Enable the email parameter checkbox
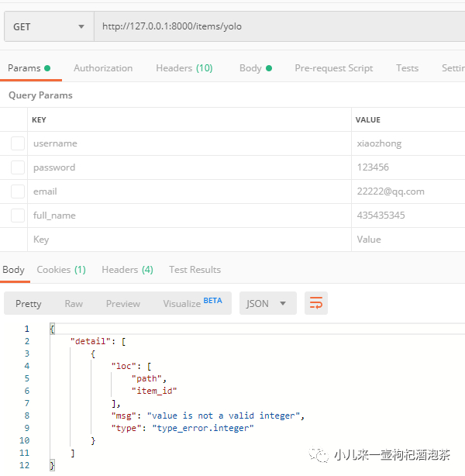 coord(17,191)
